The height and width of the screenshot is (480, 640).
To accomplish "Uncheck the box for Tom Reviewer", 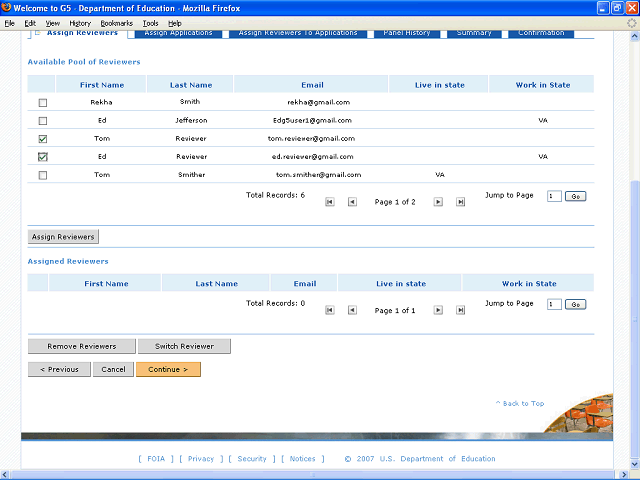I will coord(42,139).
